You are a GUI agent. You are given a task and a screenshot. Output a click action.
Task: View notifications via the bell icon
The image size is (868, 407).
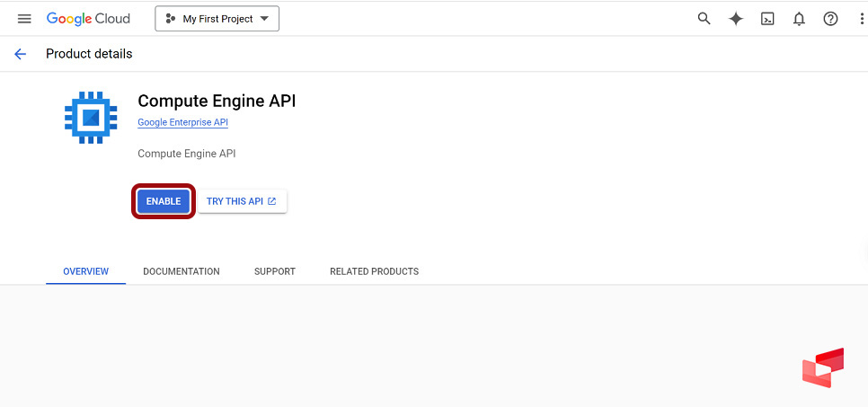799,19
